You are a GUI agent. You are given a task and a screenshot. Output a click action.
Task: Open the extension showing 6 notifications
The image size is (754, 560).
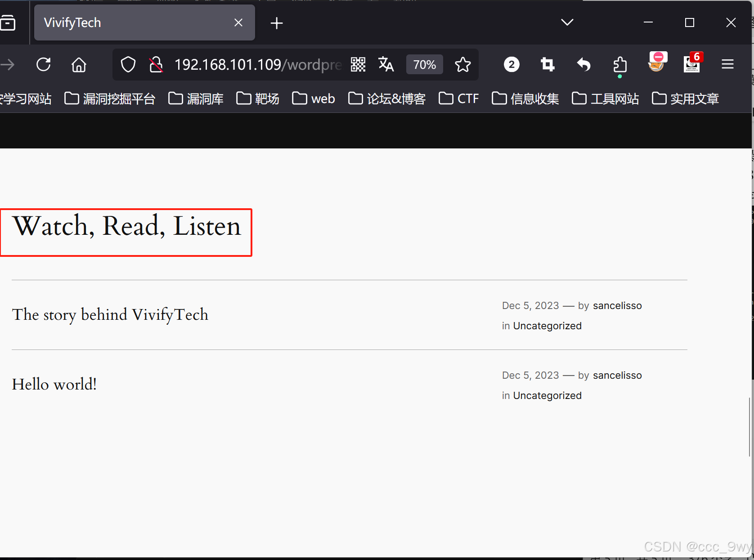[x=691, y=64]
